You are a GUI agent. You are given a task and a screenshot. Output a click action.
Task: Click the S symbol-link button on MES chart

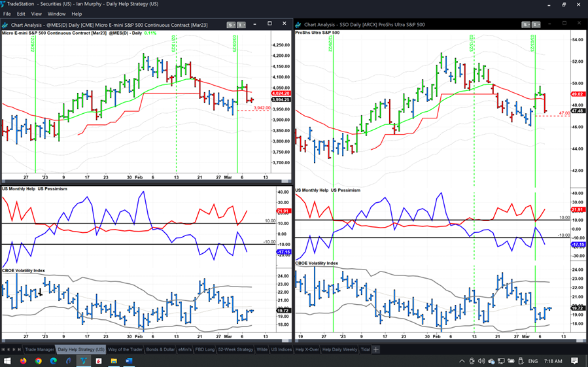click(232, 25)
